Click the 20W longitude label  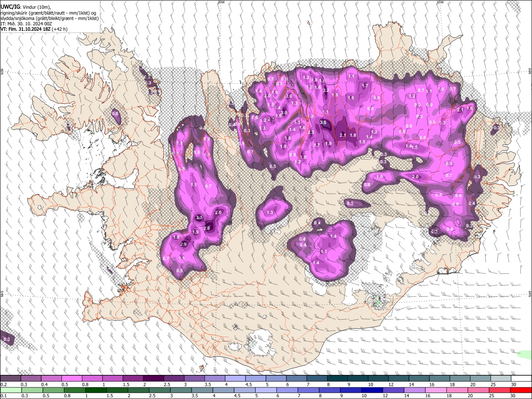(x=221, y=2)
